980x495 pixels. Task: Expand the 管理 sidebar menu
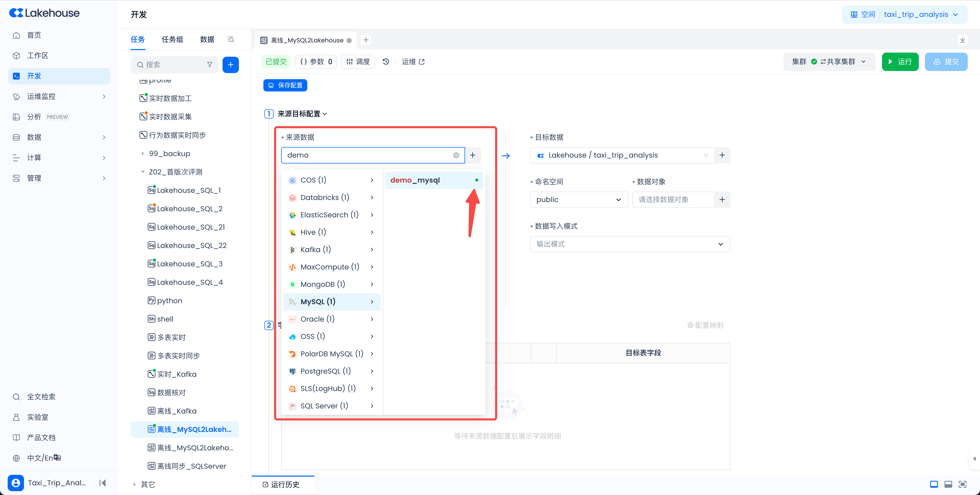[x=59, y=178]
